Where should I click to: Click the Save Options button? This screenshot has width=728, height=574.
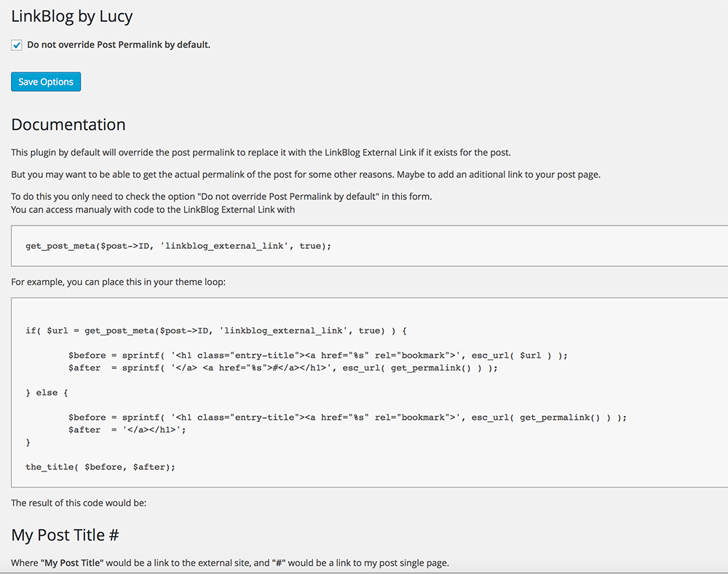(x=46, y=81)
